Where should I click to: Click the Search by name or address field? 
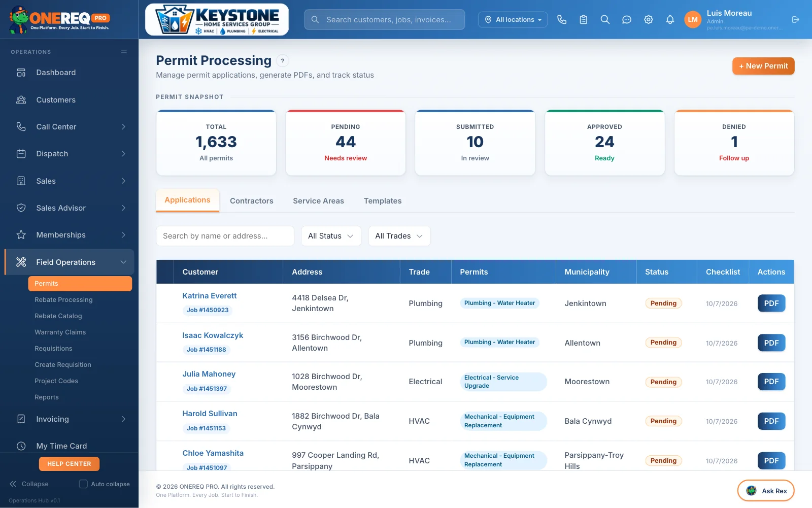[225, 236]
